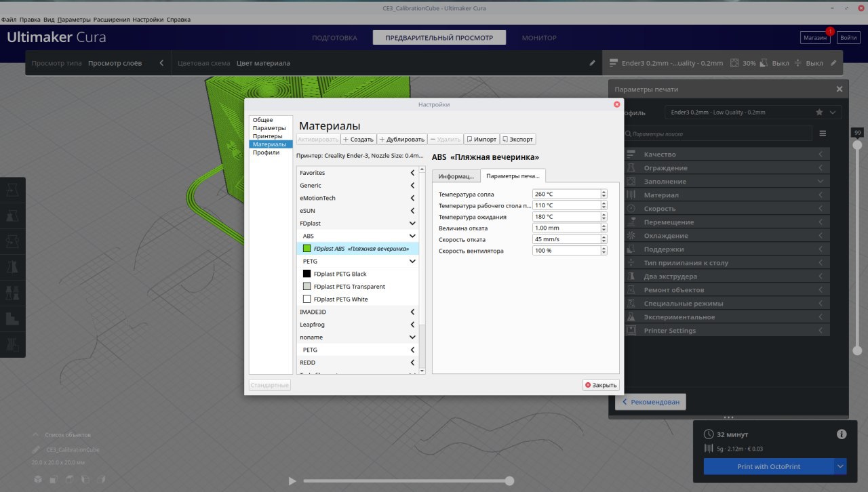868x492 pixels.
Task: Select FDplast PETG Black material
Action: 357,274
